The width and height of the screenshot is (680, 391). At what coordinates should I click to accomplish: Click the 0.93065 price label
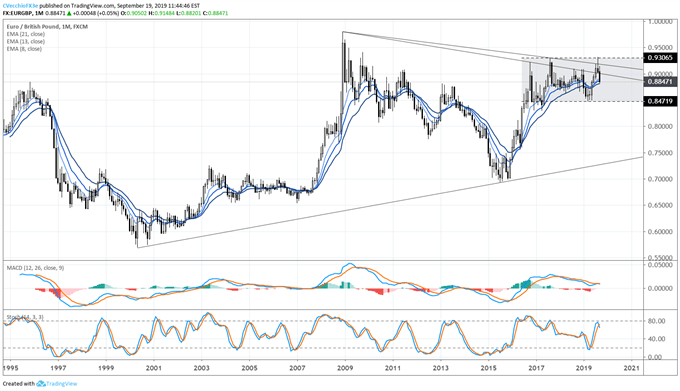click(x=659, y=58)
